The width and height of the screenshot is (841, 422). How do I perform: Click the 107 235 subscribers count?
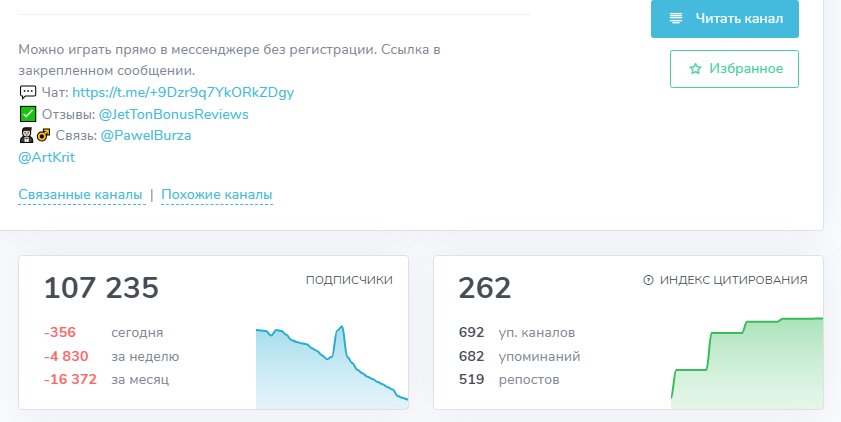101,288
